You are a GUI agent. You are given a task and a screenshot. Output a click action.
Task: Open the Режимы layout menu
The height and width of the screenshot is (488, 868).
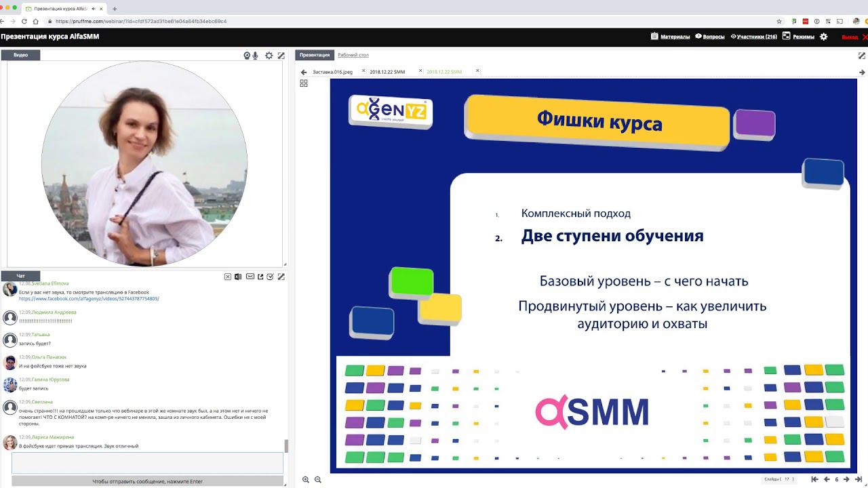[x=799, y=37]
